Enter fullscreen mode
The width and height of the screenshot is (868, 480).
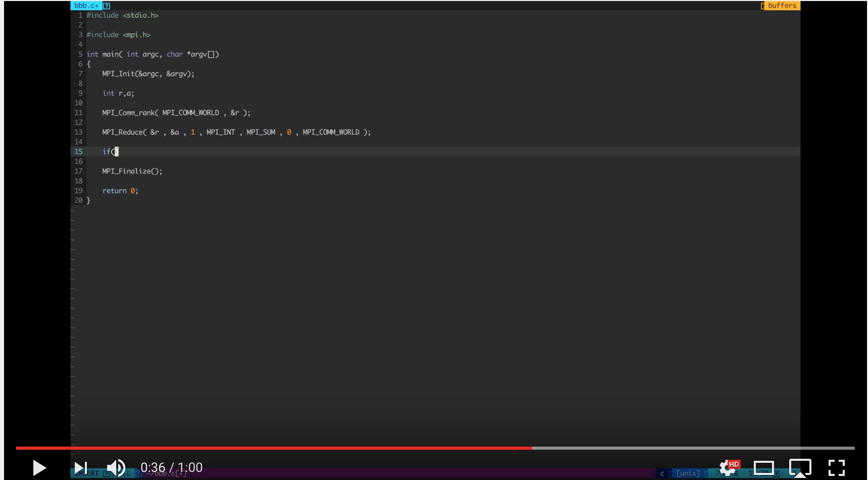tap(837, 468)
